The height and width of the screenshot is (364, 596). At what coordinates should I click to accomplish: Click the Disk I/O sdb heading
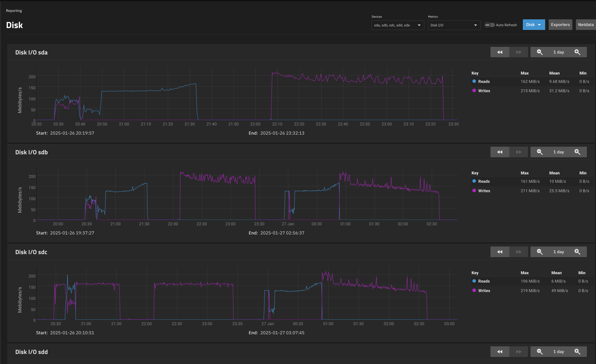(31, 152)
